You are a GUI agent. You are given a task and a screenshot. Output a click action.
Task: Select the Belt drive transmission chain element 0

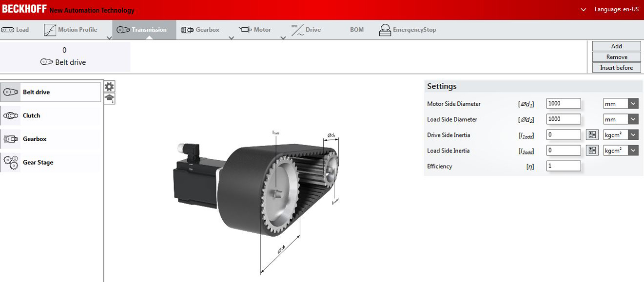coord(65,56)
